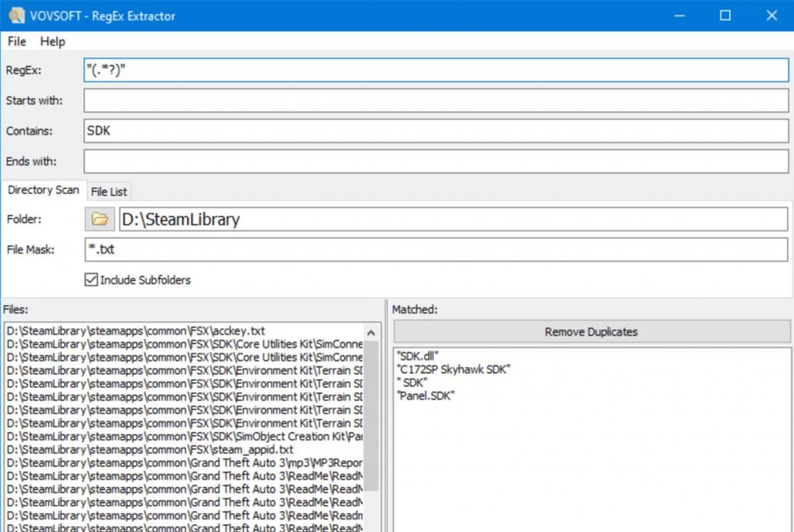Focus the Starts with field
The height and width of the screenshot is (532, 794).
click(x=436, y=100)
